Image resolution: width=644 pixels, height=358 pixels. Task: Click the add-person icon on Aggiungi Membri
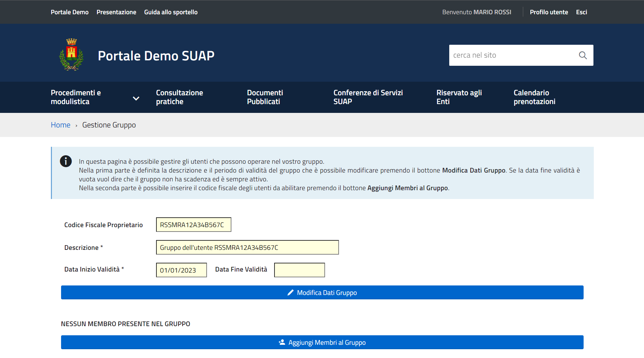[x=282, y=342]
